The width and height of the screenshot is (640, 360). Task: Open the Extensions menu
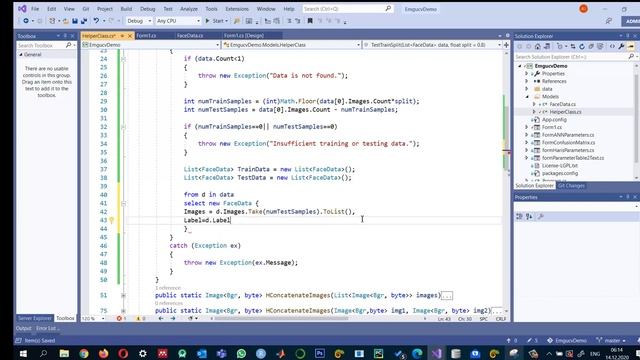point(237,9)
